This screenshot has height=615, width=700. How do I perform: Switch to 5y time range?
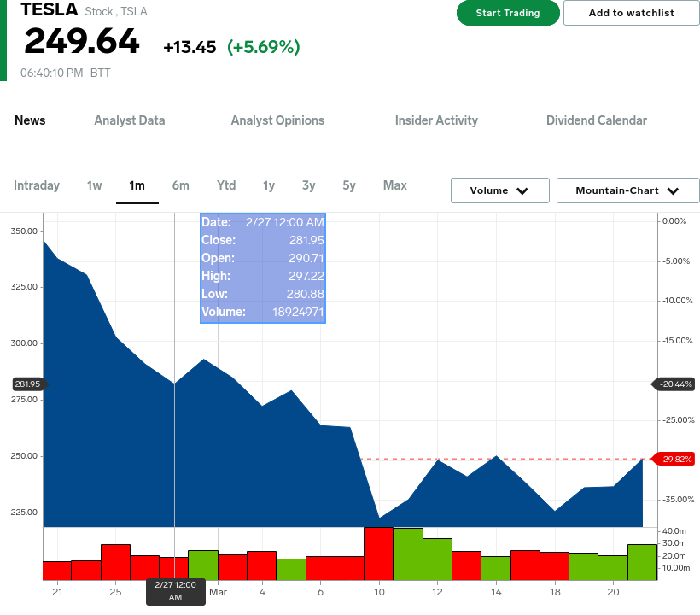349,185
